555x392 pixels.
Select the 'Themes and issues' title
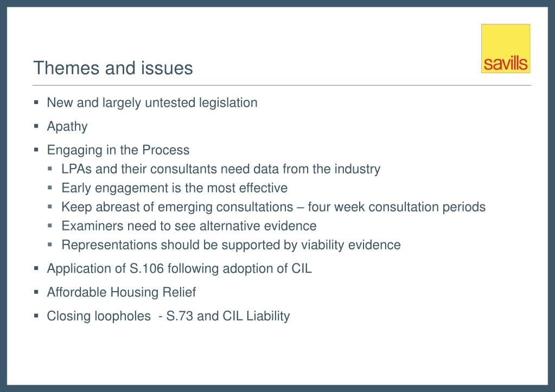pos(113,68)
